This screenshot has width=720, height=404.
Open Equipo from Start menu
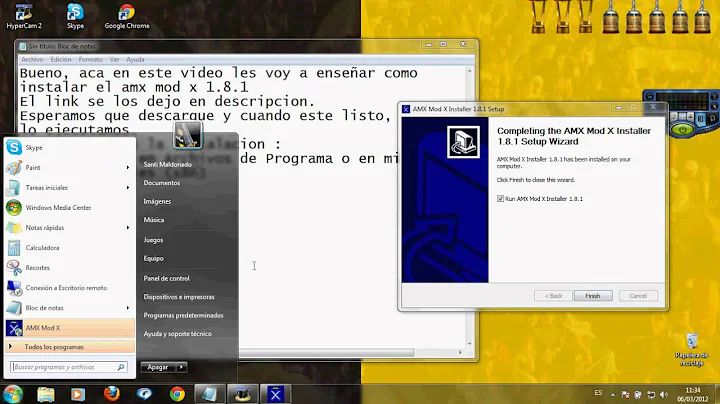click(x=153, y=258)
